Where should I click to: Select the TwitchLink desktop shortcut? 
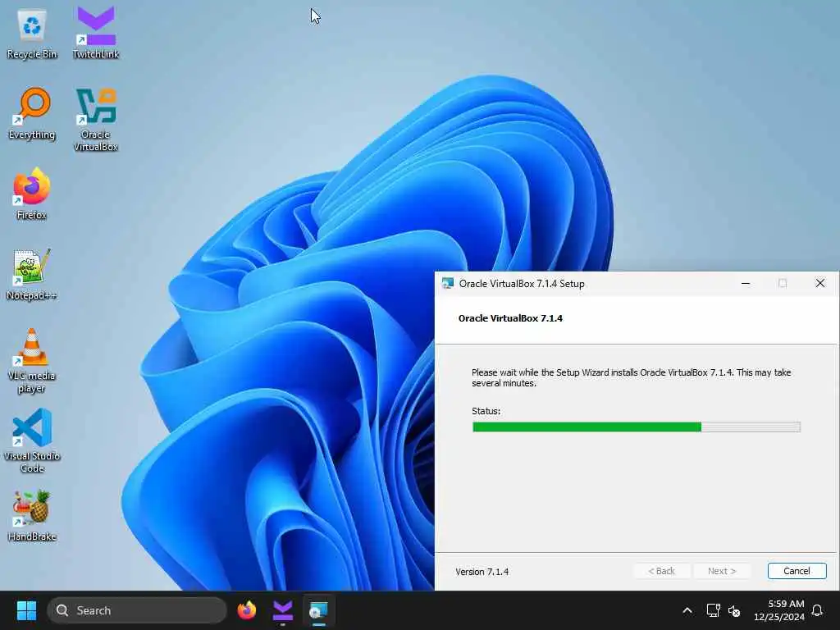click(x=96, y=33)
